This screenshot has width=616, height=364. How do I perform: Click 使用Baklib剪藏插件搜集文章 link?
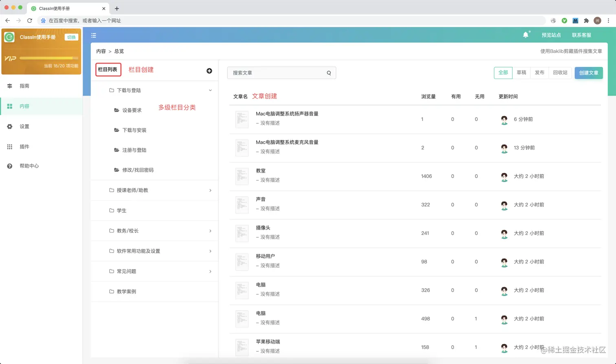[x=571, y=51]
